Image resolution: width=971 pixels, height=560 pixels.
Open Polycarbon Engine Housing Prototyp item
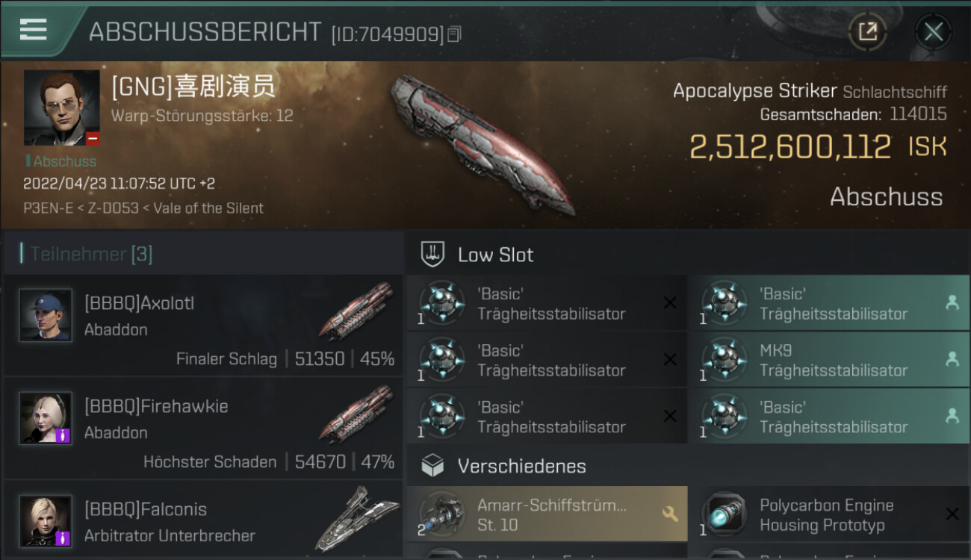coord(829,514)
